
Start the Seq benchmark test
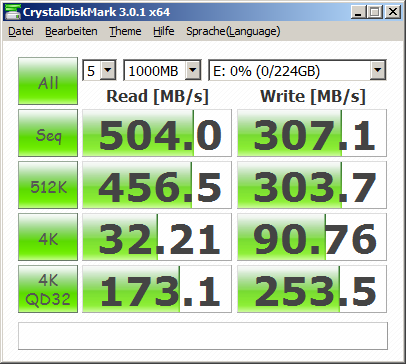point(48,133)
